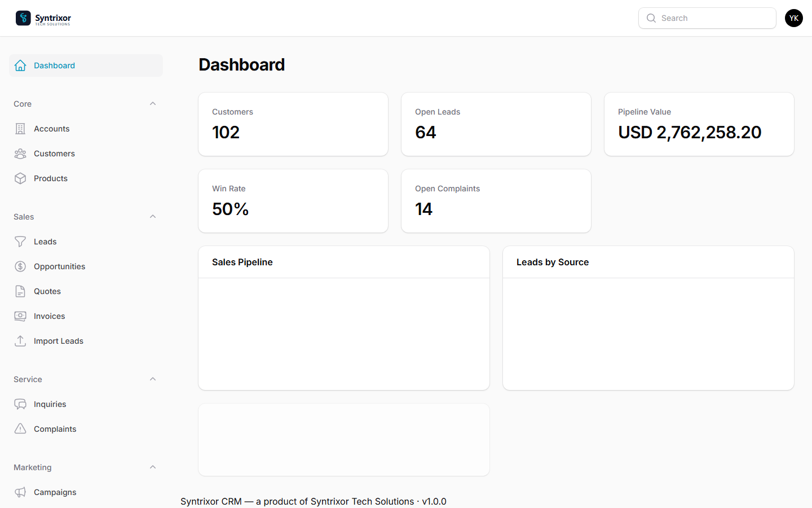Go to Accounts page
Viewport: 812px width, 508px height.
click(x=86, y=129)
